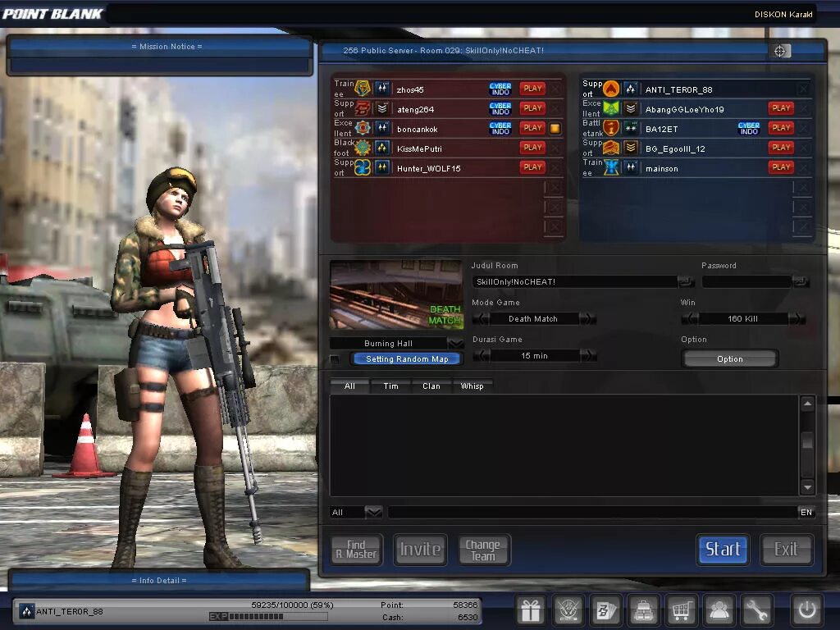
Task: Click the Judul Room title field
Action: pyautogui.click(x=575, y=282)
